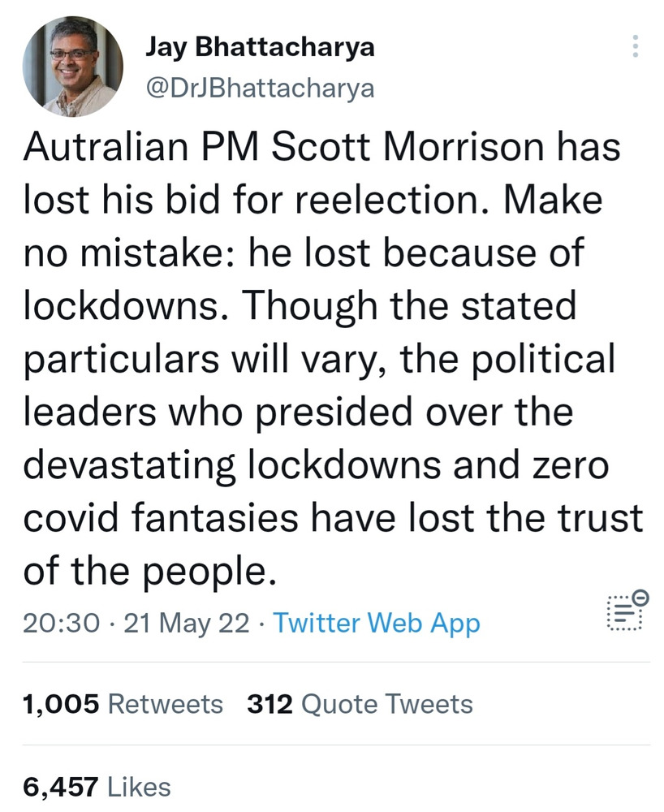View the 1,005 Retweets list
Screen dimensions: 664x812
(123, 703)
